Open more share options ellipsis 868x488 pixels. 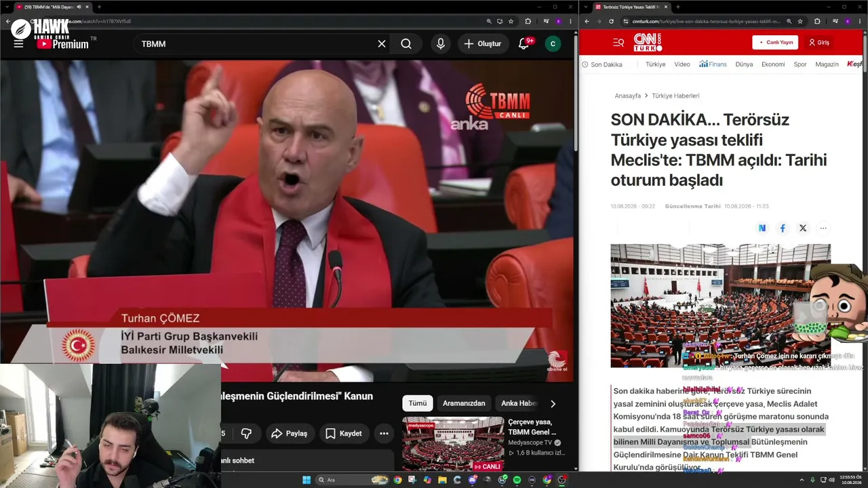coord(823,228)
